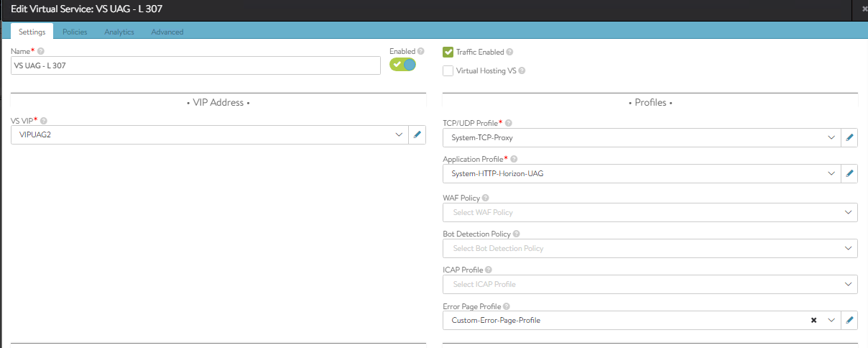Viewport: 868px width, 348px height.
Task: Open help for the Enabled toggle
Action: point(420,51)
